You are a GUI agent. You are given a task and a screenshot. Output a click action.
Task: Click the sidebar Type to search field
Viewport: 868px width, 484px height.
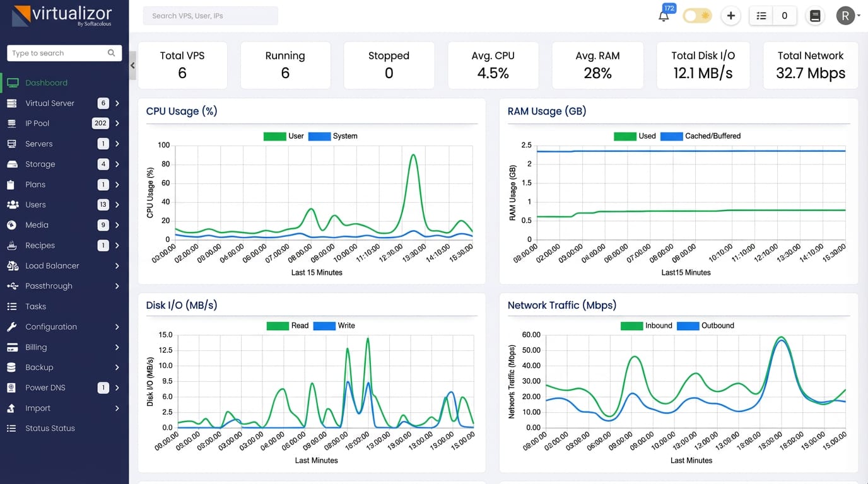[64, 53]
